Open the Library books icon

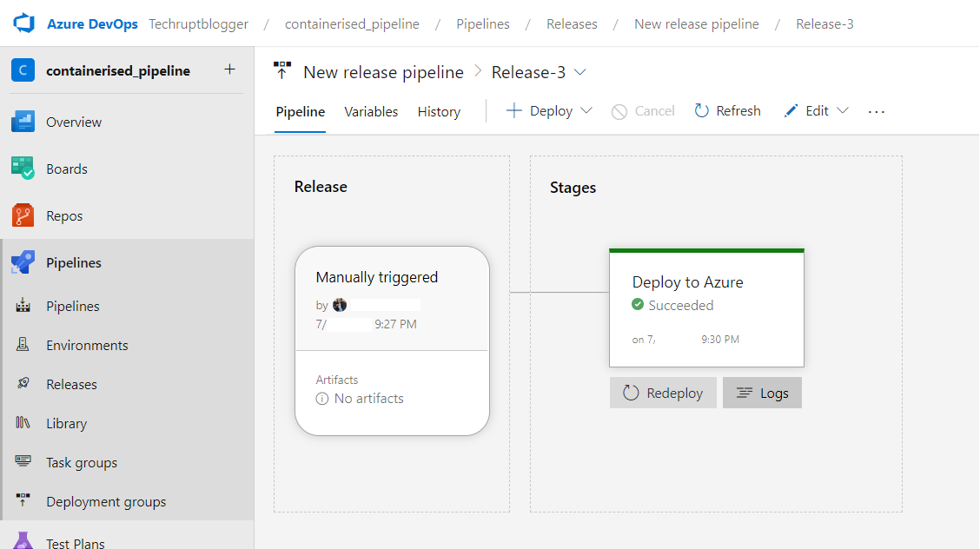23,423
